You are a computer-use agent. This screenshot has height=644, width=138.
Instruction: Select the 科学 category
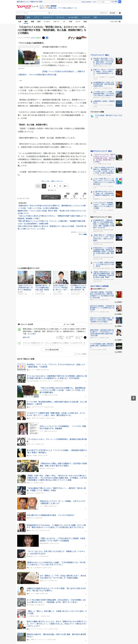[71, 21]
